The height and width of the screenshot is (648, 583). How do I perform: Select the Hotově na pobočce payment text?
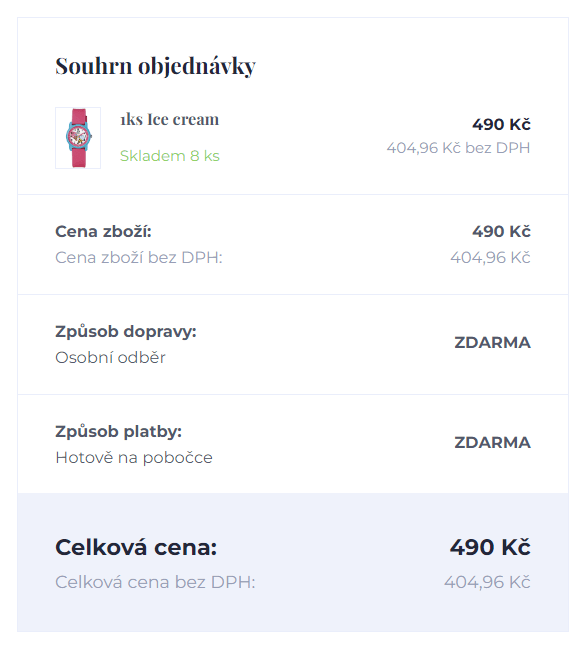pyautogui.click(x=134, y=457)
